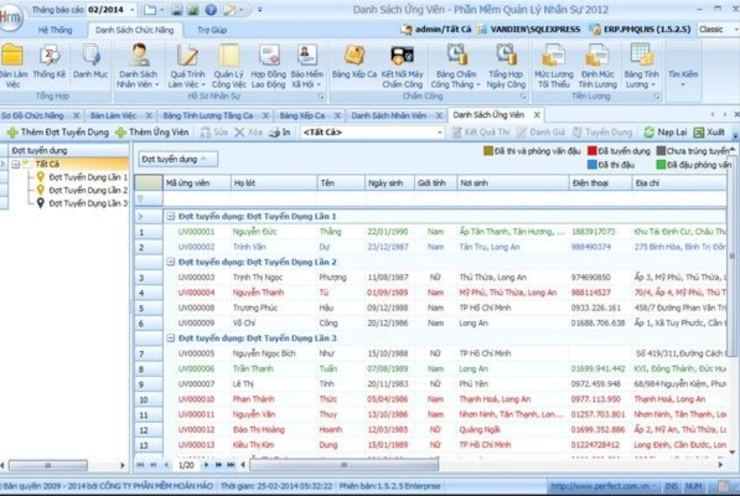Click the HRM application logo button

click(10, 17)
